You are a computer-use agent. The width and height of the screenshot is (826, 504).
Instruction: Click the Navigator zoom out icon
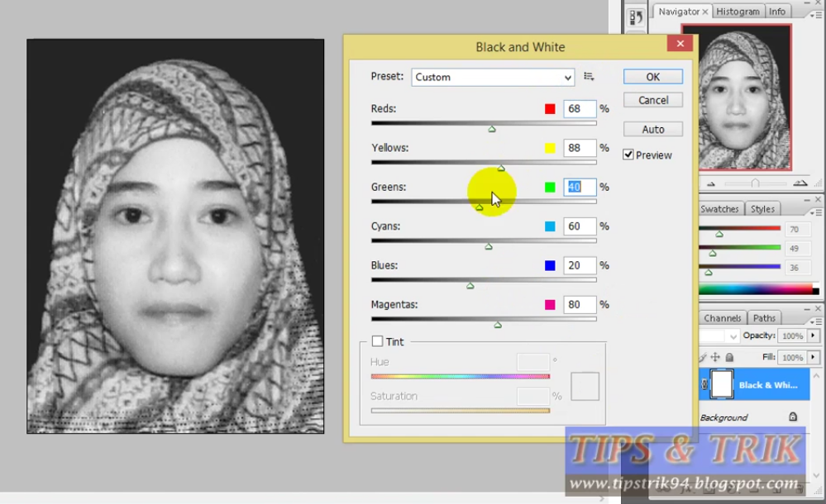click(710, 183)
